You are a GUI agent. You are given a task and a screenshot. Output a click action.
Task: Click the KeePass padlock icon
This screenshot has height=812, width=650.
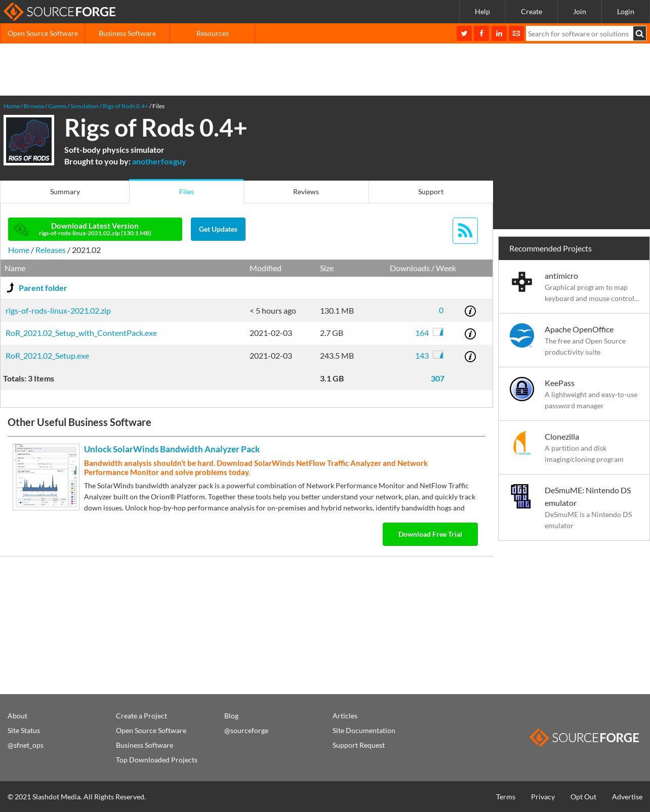click(522, 389)
